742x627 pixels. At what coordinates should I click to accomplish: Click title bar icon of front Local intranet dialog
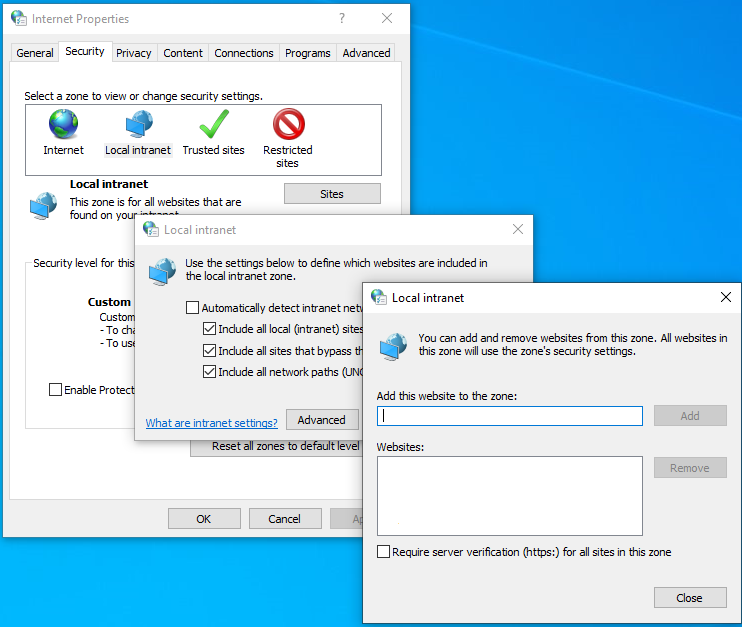(379, 297)
